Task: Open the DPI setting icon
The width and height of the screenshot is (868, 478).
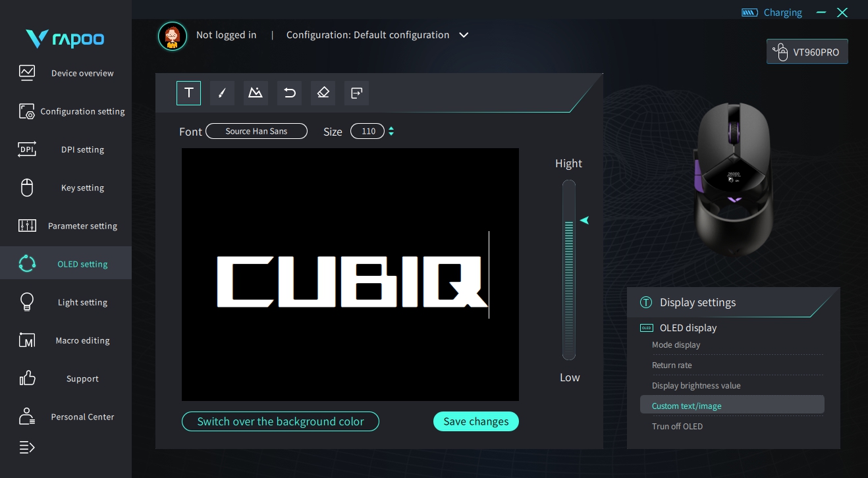Action: pos(27,149)
